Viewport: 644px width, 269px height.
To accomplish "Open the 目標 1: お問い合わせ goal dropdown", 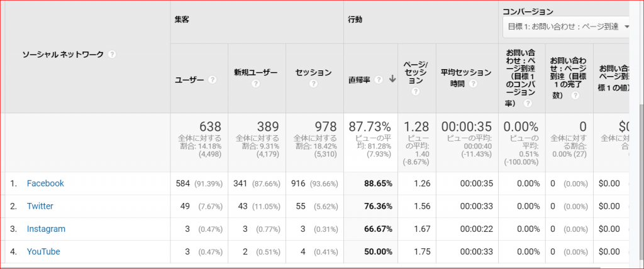I will [567, 27].
